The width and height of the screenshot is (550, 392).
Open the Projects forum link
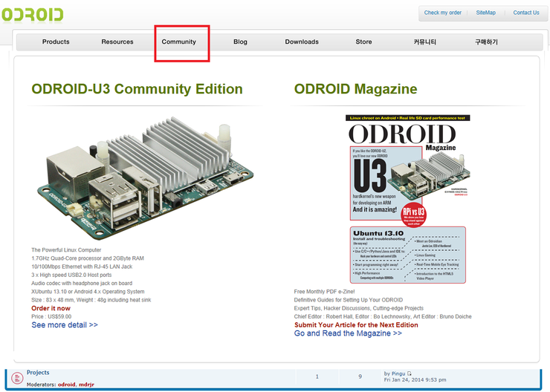coord(38,373)
